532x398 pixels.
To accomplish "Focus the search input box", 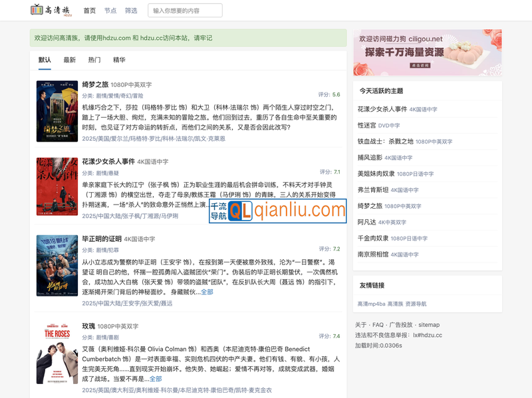I will tap(185, 11).
